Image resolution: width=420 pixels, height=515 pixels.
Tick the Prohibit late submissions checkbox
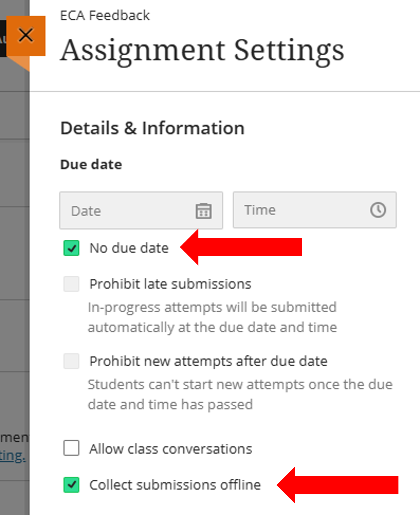(71, 284)
